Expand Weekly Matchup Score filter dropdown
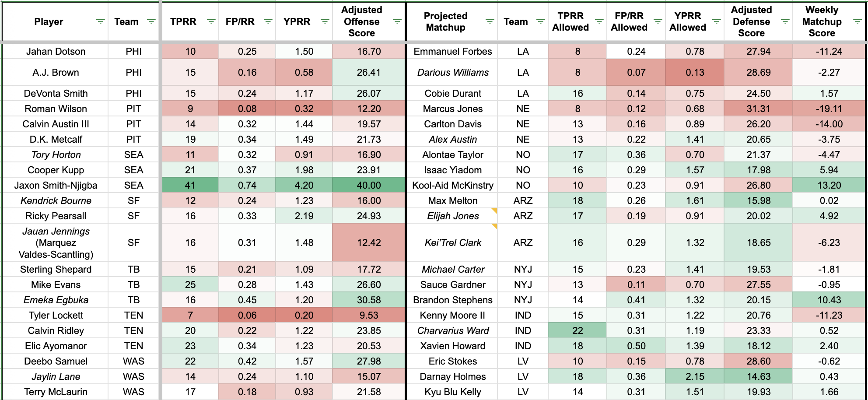 (857, 21)
